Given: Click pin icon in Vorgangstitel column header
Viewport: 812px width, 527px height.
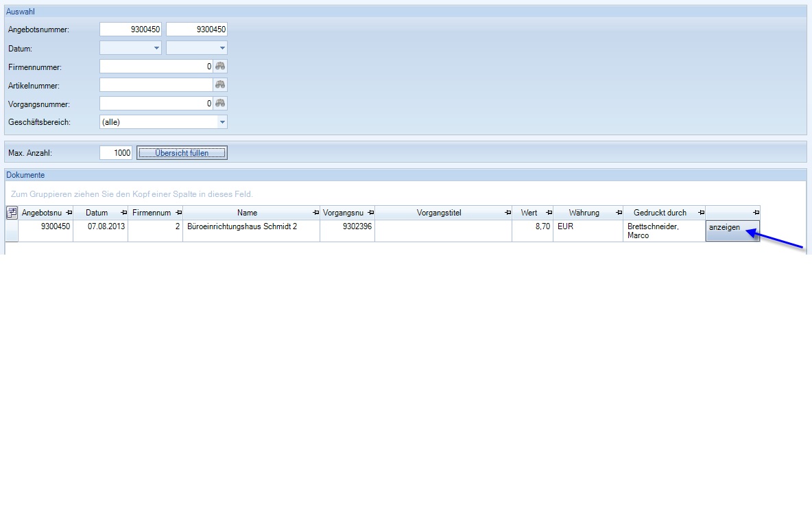Looking at the screenshot, I should coord(508,213).
